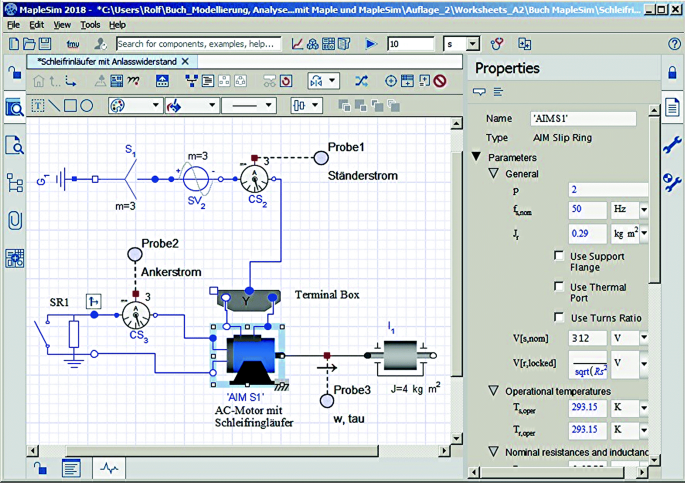
Task: Open the Help question mark icon
Action: (x=674, y=44)
